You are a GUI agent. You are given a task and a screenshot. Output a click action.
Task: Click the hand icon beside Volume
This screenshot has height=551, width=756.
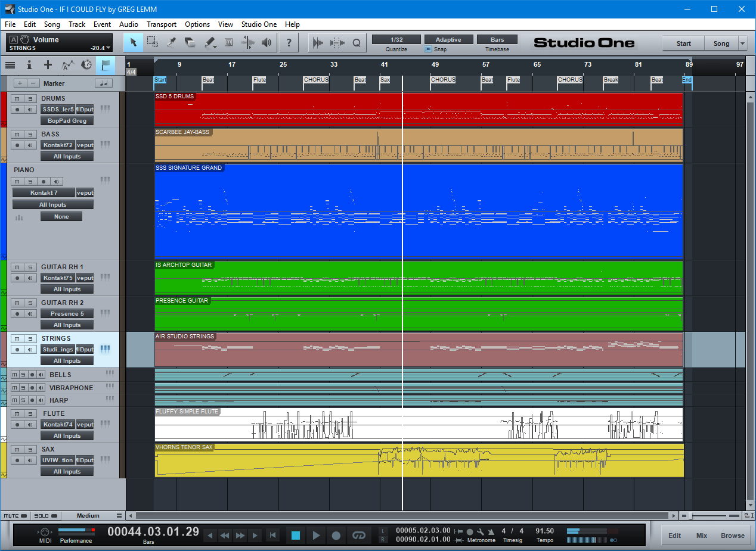[x=24, y=40]
